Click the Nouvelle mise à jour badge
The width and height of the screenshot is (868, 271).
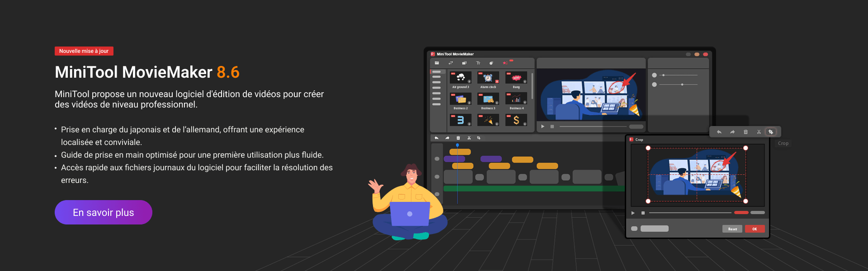(x=84, y=51)
